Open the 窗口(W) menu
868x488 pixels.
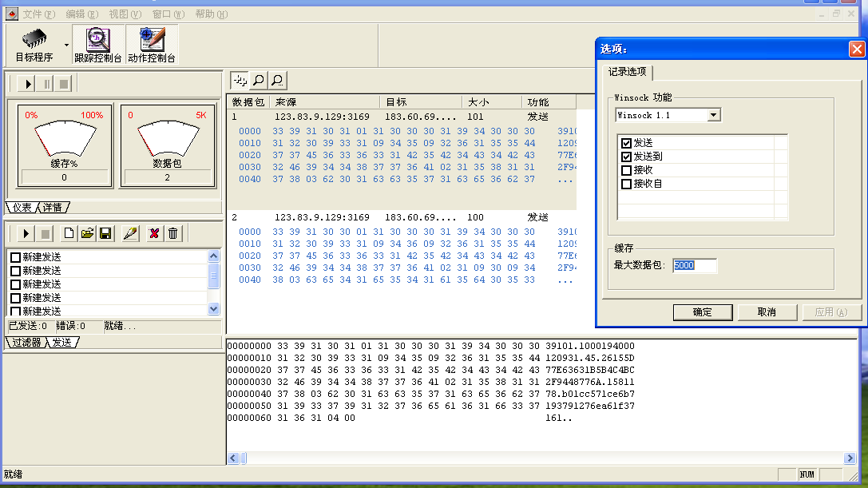pos(168,14)
